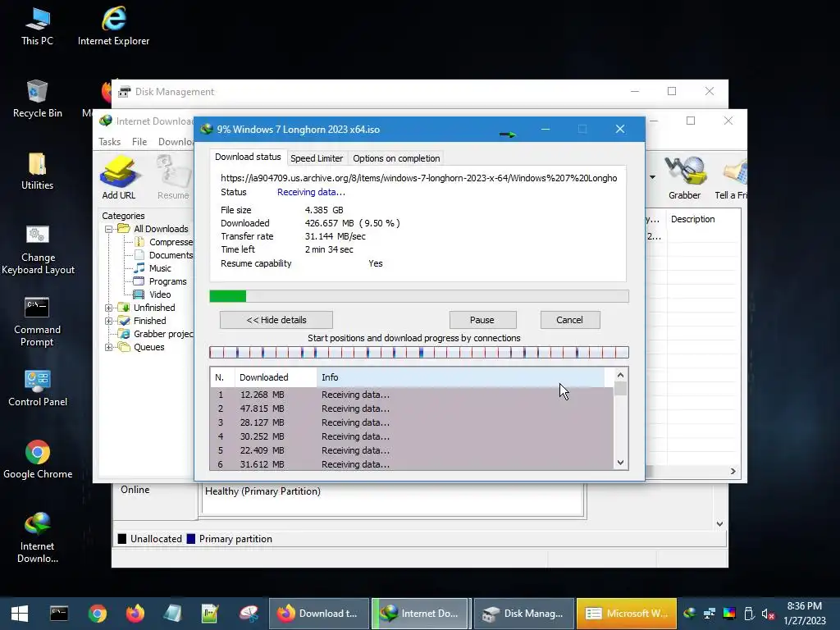840x630 pixels.
Task: Open Command Prompt from taskbar
Action: [59, 614]
